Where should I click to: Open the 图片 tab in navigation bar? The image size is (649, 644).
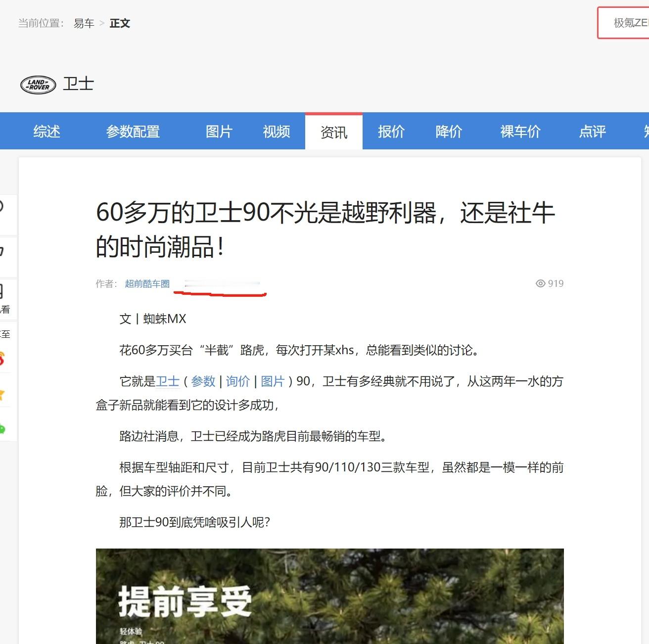(x=219, y=132)
